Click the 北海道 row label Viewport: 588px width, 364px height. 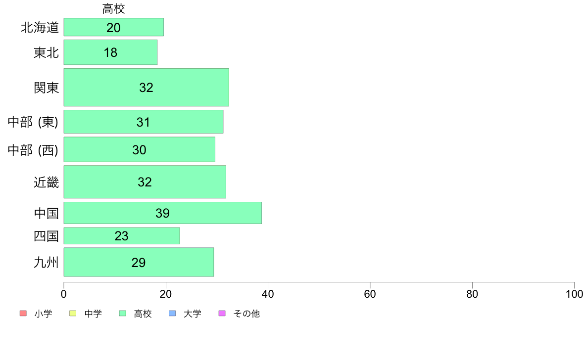(40, 27)
